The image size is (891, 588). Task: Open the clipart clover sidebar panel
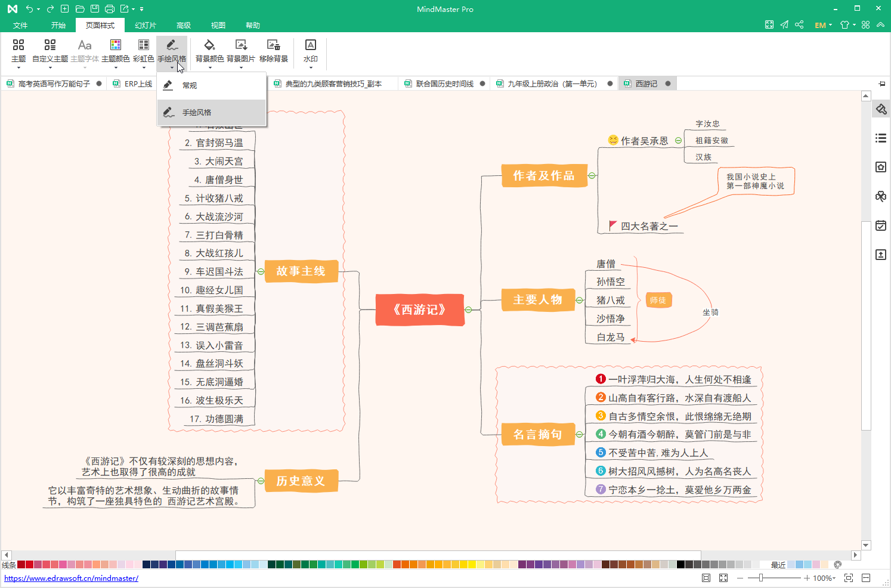(x=881, y=196)
